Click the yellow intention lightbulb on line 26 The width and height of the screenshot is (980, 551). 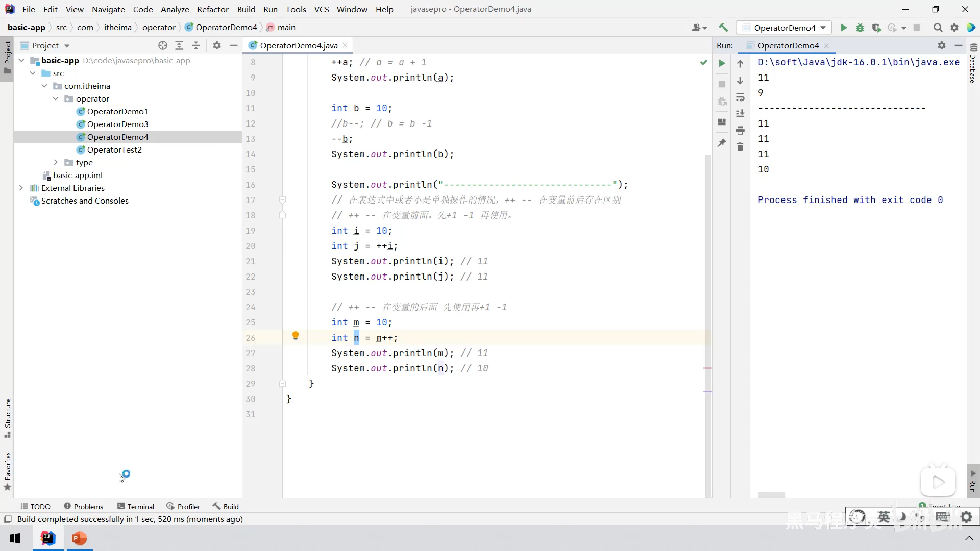295,336
